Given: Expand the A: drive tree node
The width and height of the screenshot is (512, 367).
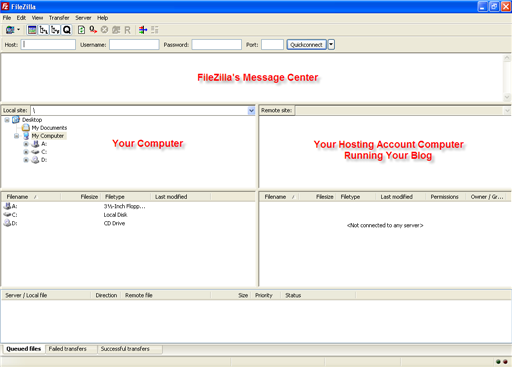Looking at the screenshot, I should tap(26, 144).
